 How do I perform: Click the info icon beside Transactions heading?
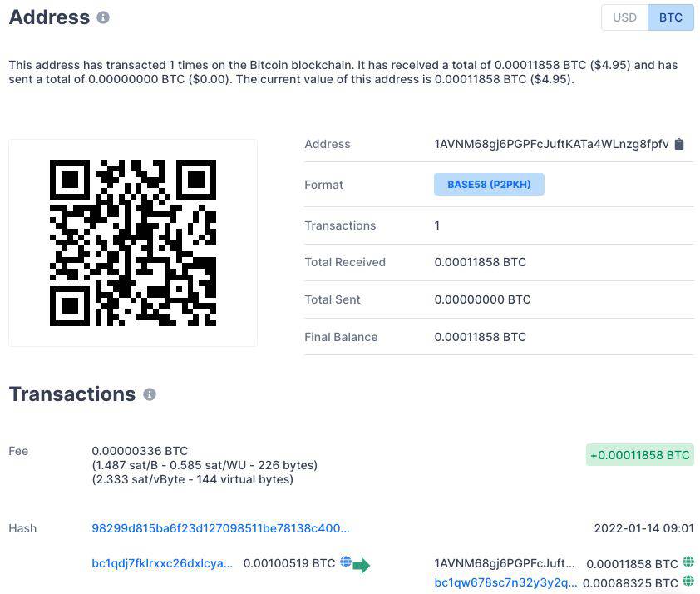[150, 394]
